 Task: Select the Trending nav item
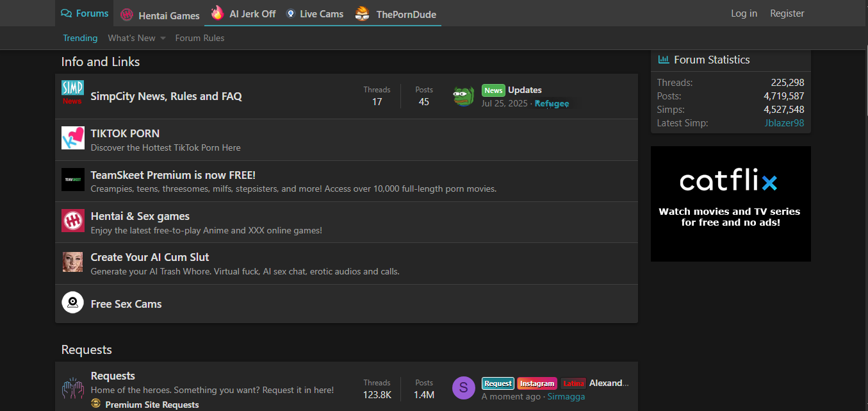coord(80,38)
